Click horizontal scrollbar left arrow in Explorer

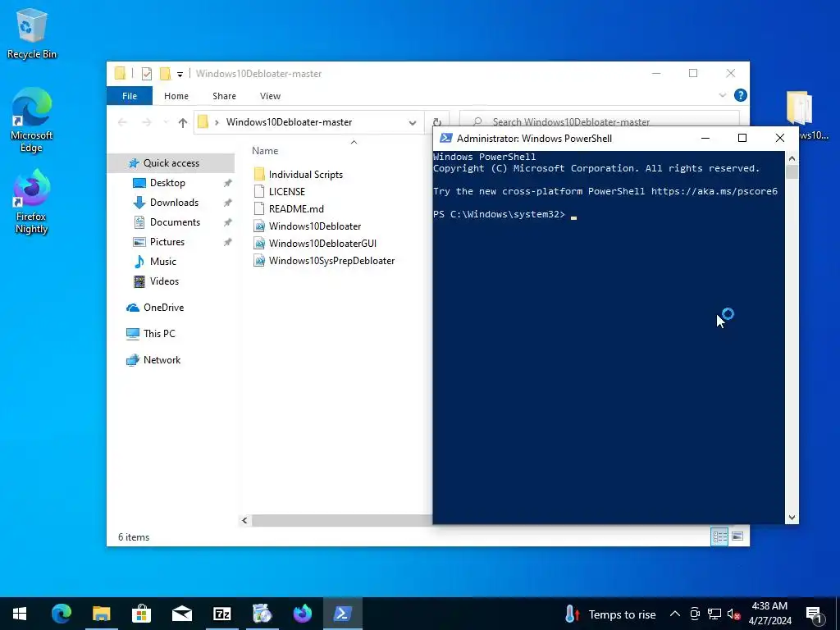244,520
